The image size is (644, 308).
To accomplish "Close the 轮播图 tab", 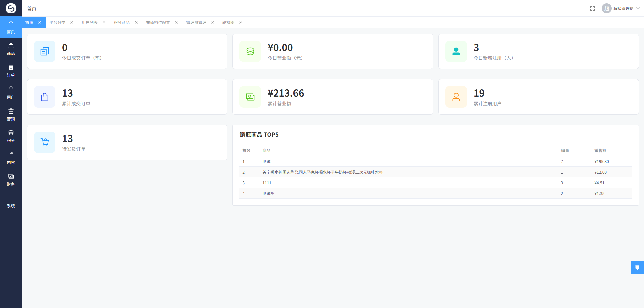I will coord(241,22).
